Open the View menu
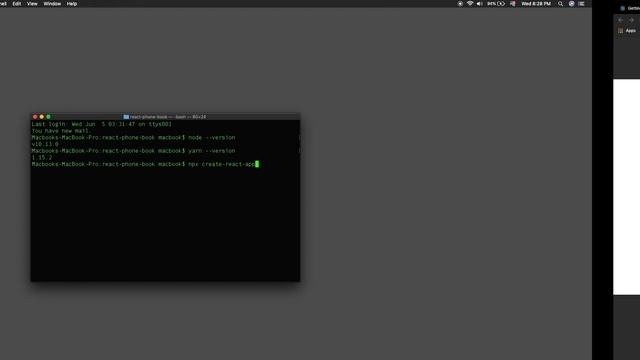This screenshot has height=360, width=640. point(32,4)
